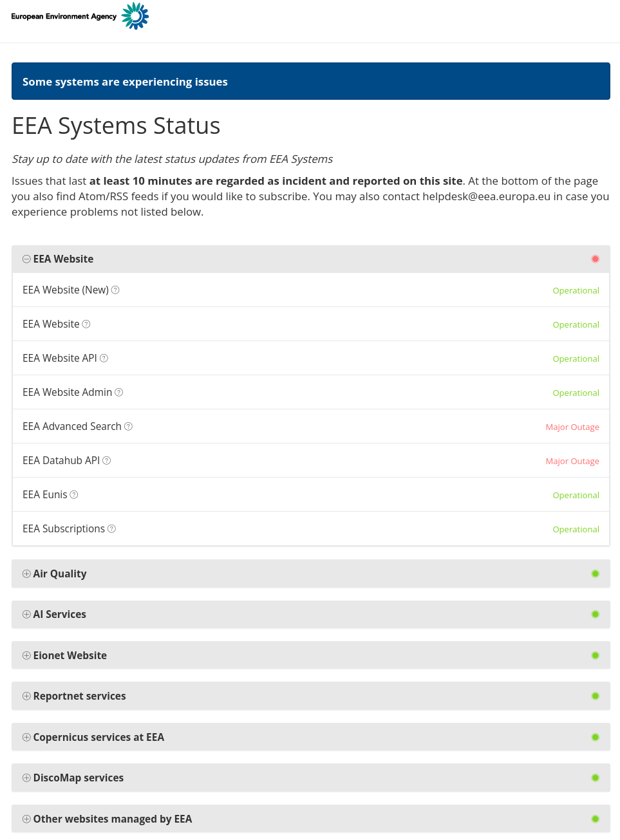Expand the Eionet Website group

click(x=26, y=656)
